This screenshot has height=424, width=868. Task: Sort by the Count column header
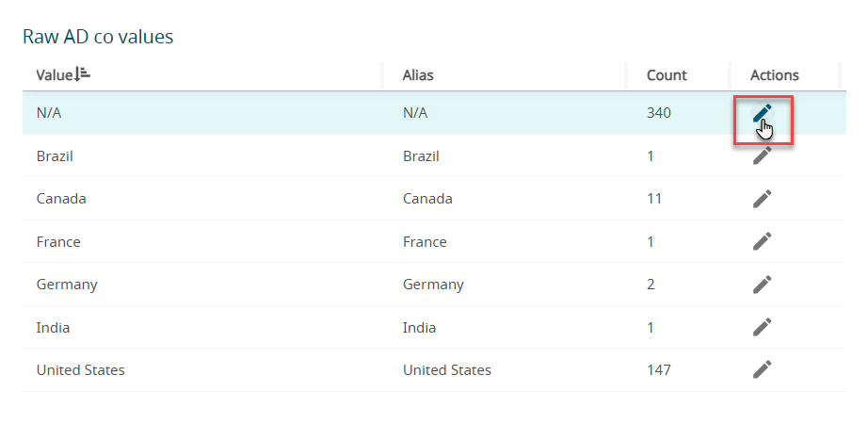667,74
